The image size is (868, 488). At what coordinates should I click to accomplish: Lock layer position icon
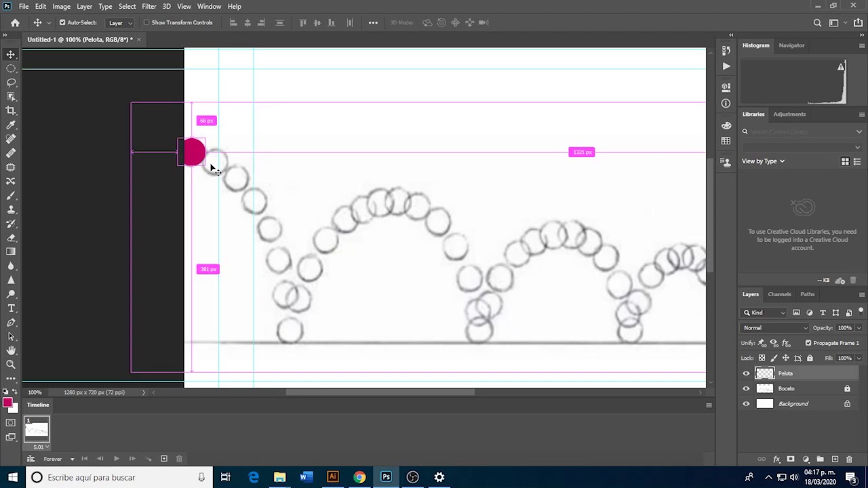tap(786, 358)
